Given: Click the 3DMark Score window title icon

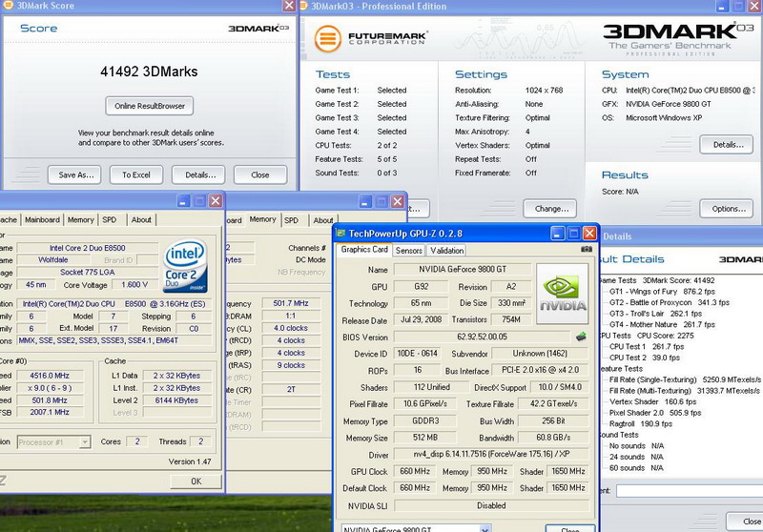Looking at the screenshot, I should point(8,6).
